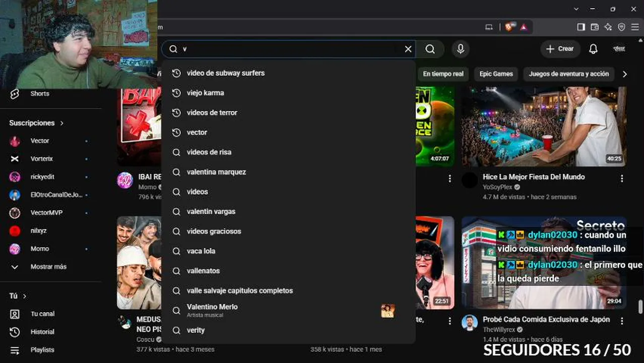Select the En tiempo real chip
The width and height of the screenshot is (644, 363).
coord(443,74)
